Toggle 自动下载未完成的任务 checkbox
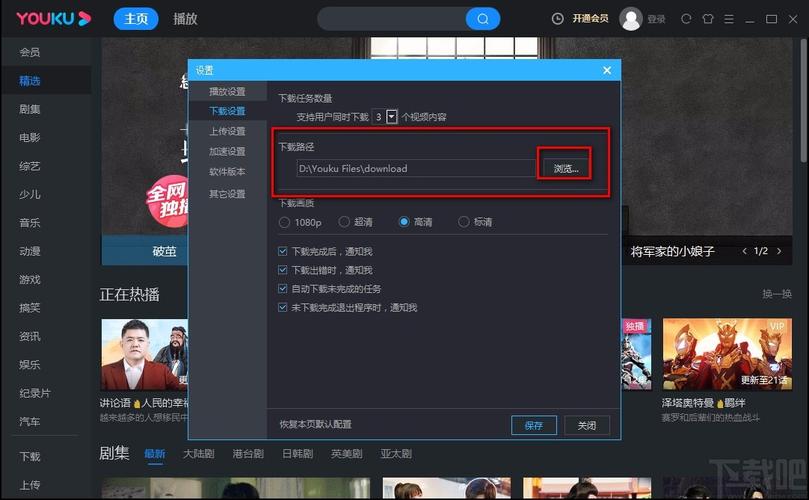The width and height of the screenshot is (809, 500). coord(282,288)
